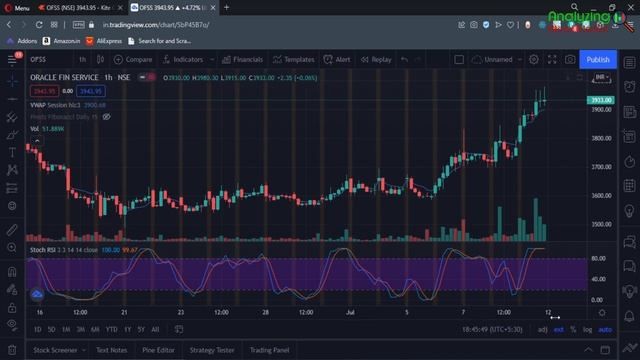
Task: Expand the bottom panel chevron
Action: 588,350
